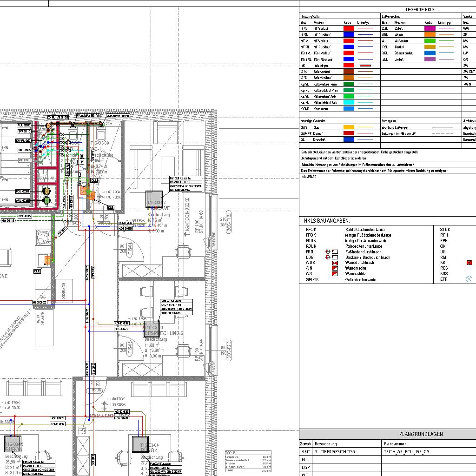Click the PLANGRUNDLAGEN header

421,434
